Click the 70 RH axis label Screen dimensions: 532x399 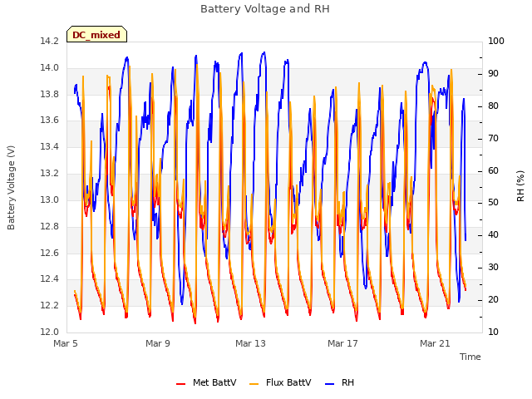[493, 138]
